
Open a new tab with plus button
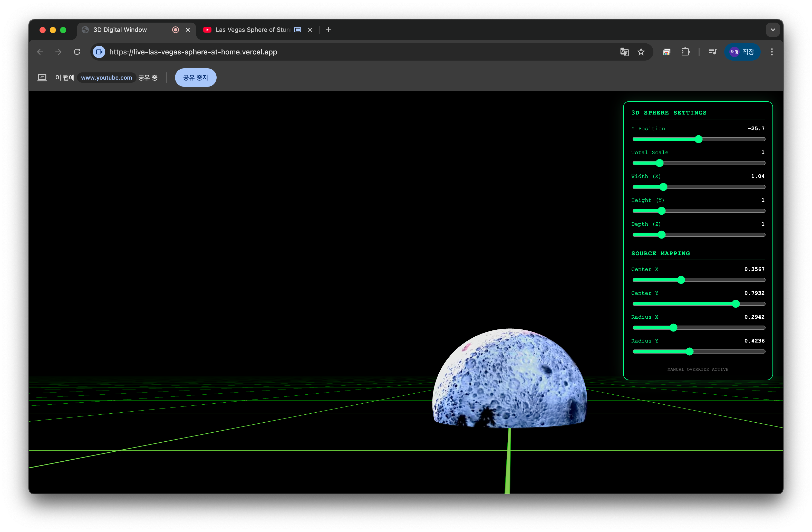pyautogui.click(x=328, y=30)
